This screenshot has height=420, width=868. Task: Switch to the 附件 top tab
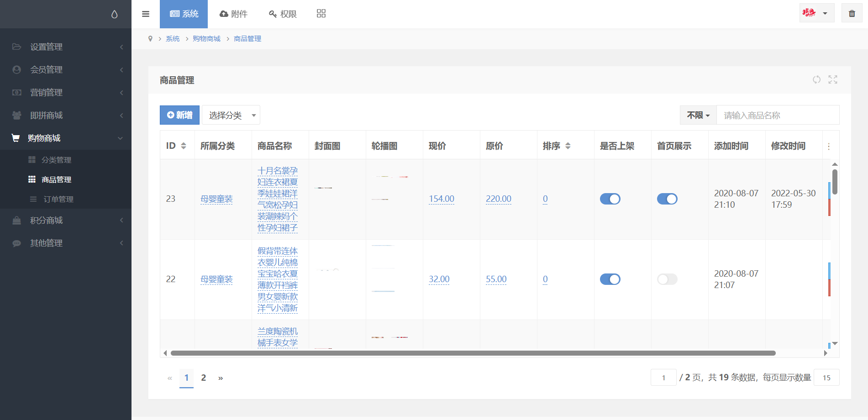233,14
